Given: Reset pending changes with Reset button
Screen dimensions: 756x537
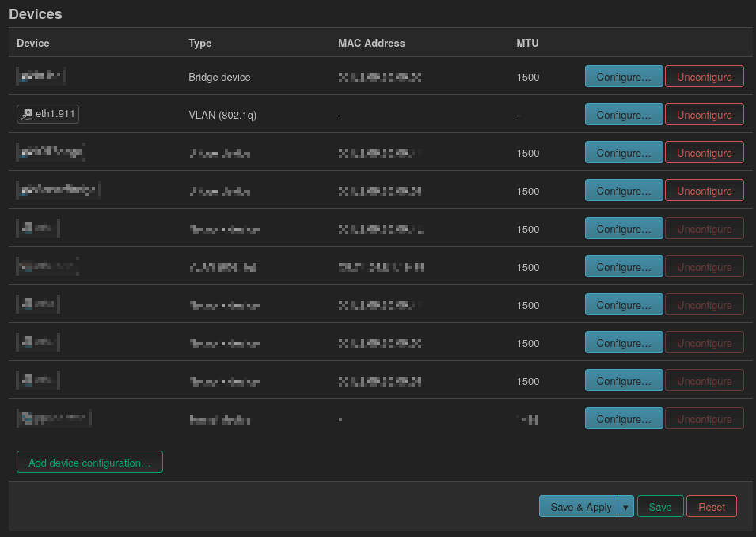Looking at the screenshot, I should (711, 507).
